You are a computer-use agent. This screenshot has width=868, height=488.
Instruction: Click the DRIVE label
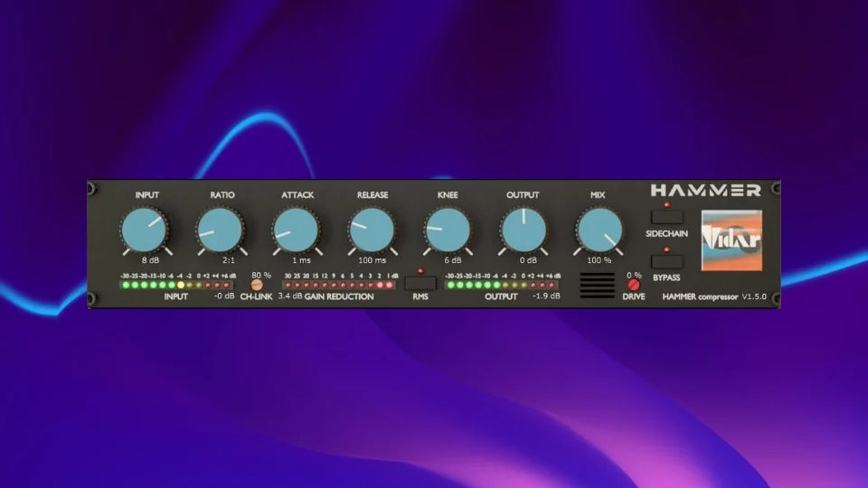(633, 296)
